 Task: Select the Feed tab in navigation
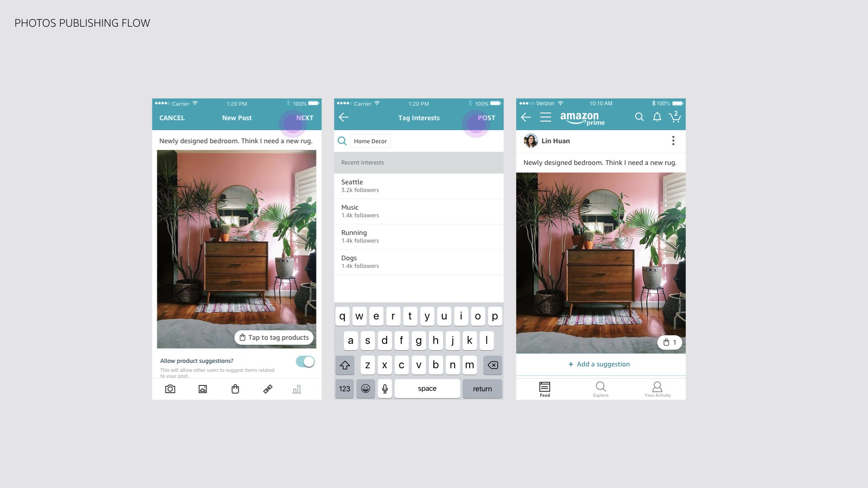544,389
